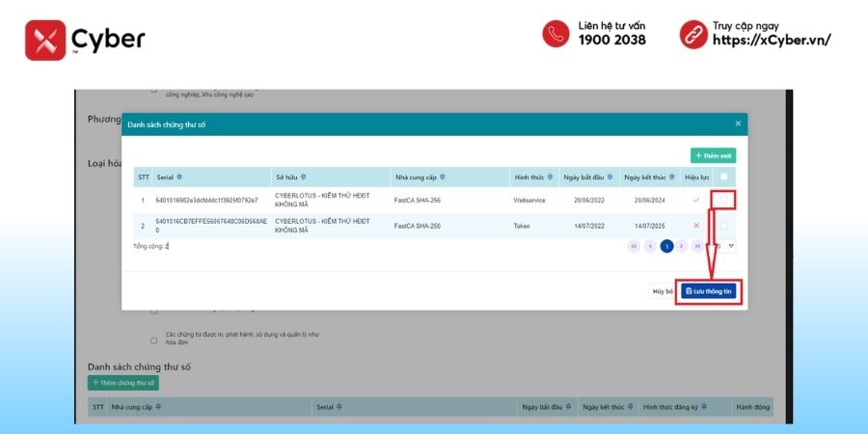The image size is (868, 434).
Task: Click the red invalid X in row 2
Action: click(696, 226)
